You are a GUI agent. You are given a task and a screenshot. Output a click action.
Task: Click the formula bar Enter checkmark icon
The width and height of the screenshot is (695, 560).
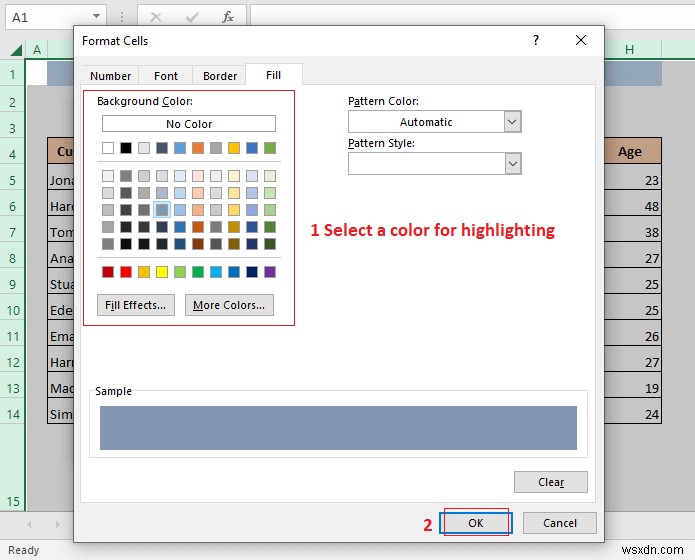tap(191, 17)
